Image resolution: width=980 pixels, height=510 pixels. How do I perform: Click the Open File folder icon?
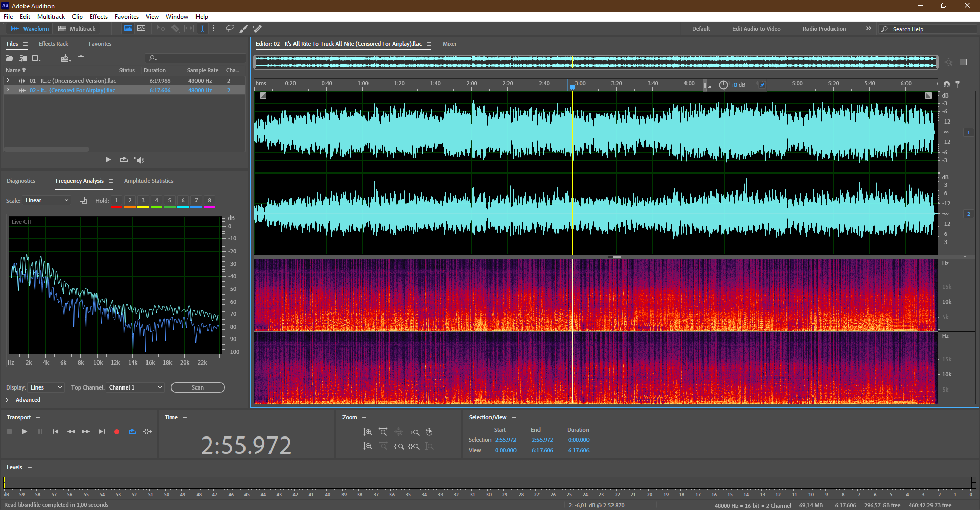(9, 58)
